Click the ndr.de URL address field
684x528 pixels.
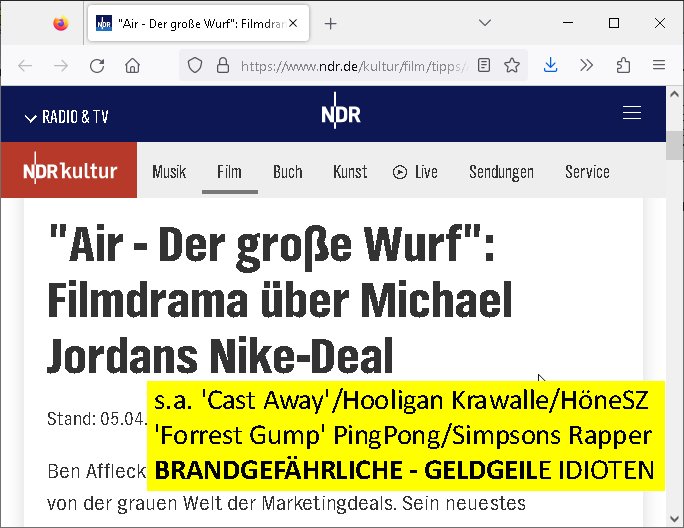354,66
